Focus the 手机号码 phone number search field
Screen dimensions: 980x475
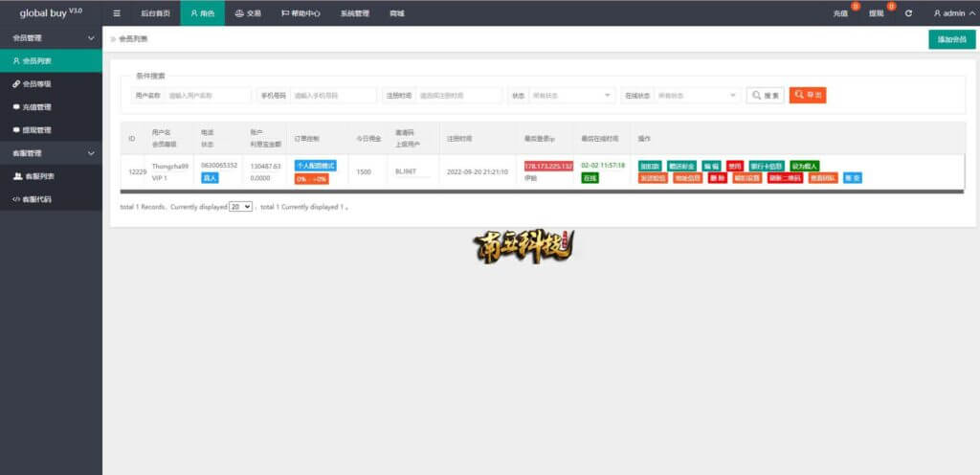pos(334,96)
